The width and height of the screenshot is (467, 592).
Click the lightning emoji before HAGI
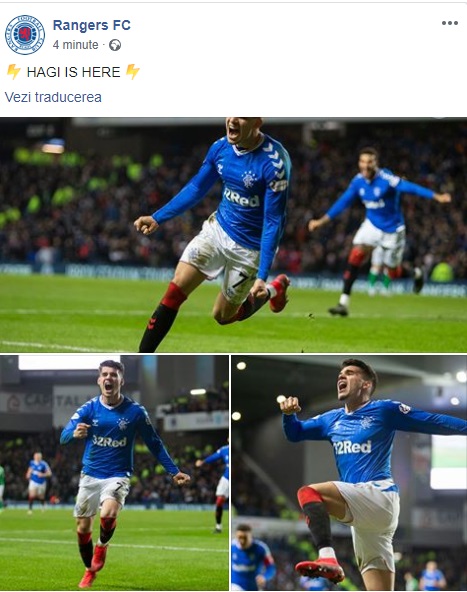pyautogui.click(x=13, y=72)
